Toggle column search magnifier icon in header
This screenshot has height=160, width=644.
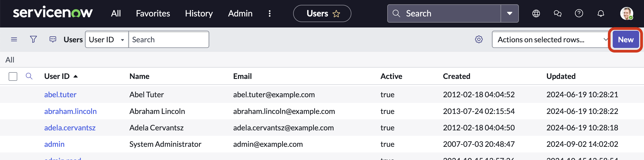coord(29,76)
